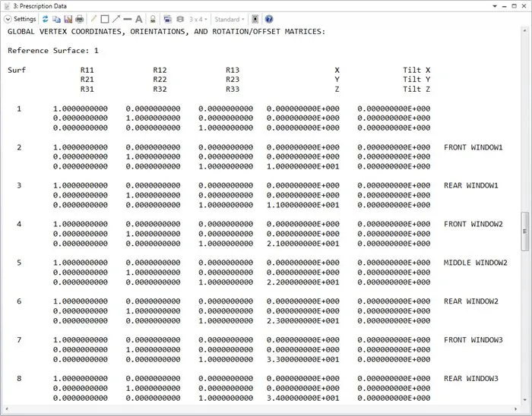The height and width of the screenshot is (416, 532).
Task: Click the X coordinate column header
Action: [337, 70]
